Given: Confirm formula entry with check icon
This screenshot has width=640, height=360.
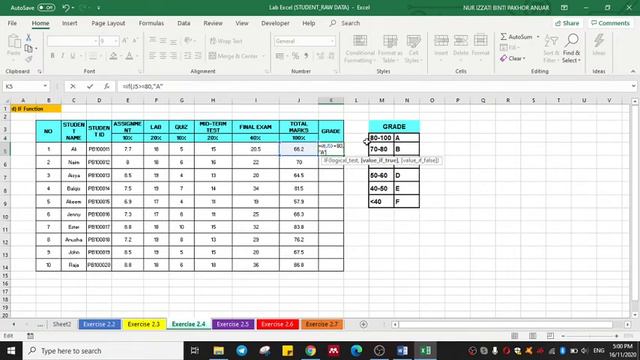Looking at the screenshot, I should [x=90, y=86].
